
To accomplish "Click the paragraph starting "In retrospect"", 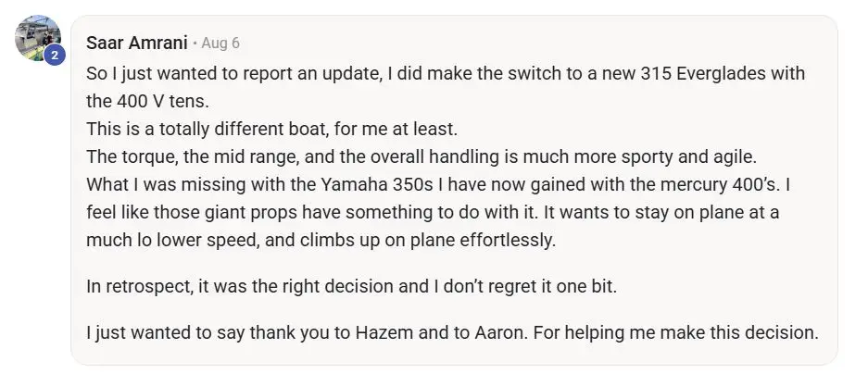I will (364, 286).
